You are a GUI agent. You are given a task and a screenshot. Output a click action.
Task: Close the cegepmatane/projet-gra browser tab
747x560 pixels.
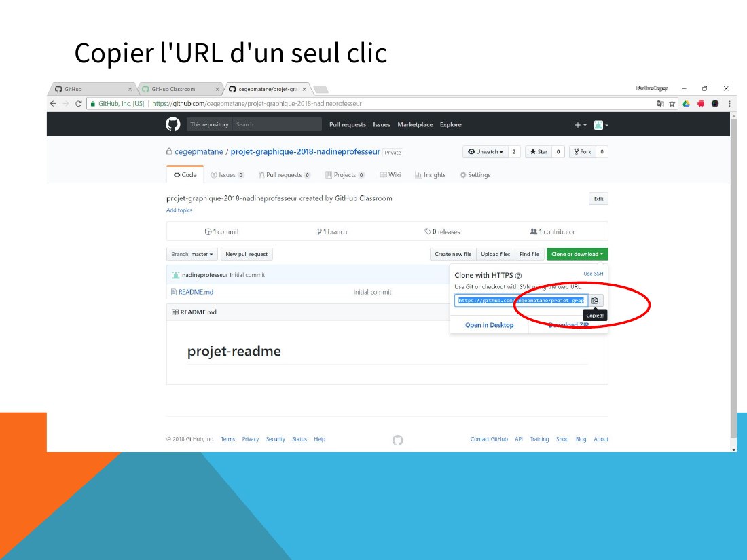(x=304, y=89)
